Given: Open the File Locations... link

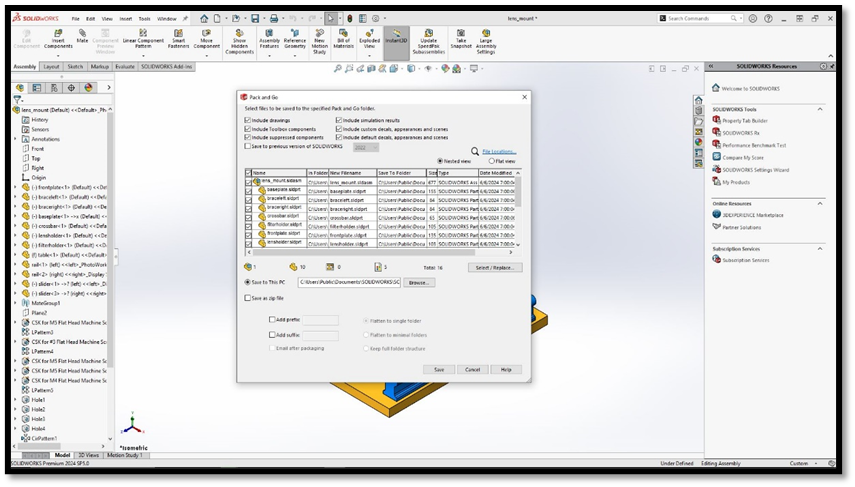Looking at the screenshot, I should 499,152.
